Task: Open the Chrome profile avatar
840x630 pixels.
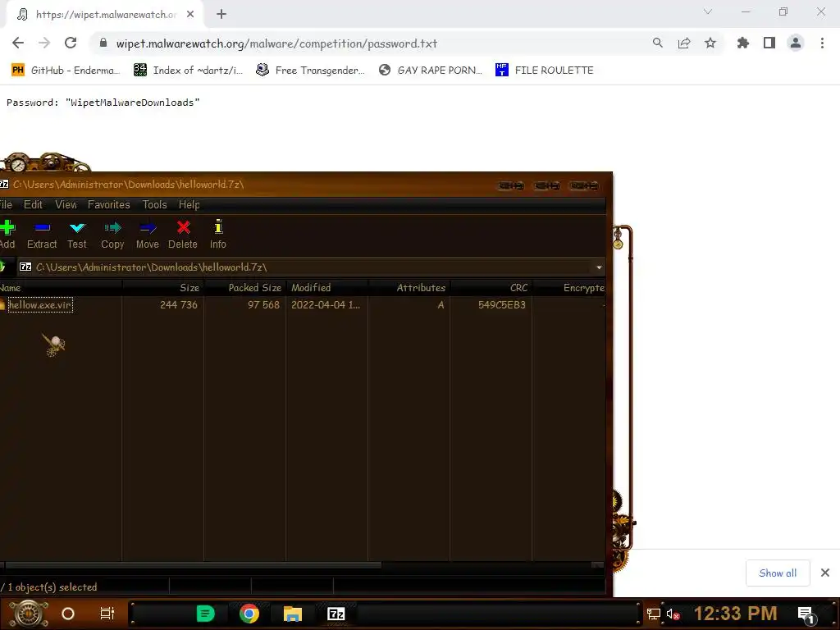Action: (x=796, y=43)
